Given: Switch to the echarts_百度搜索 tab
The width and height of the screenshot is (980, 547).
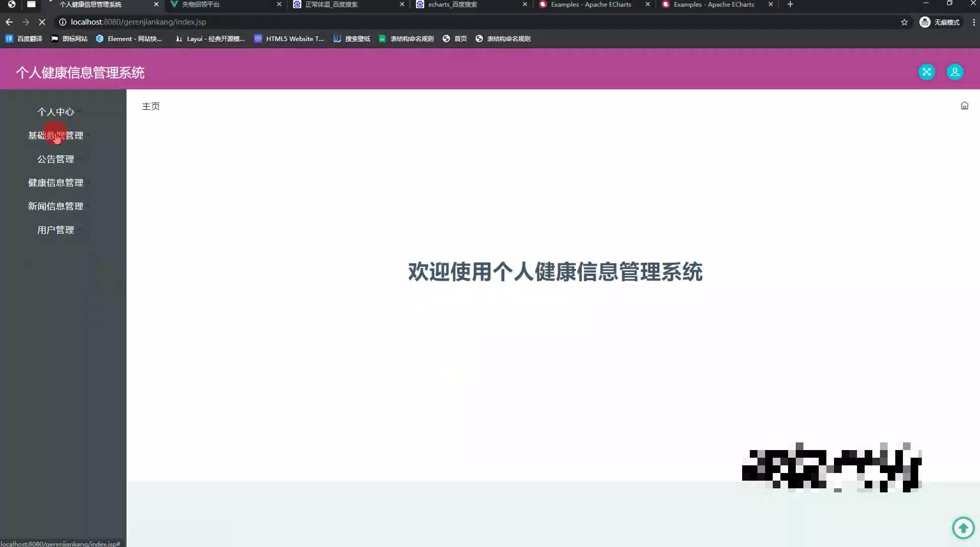Looking at the screenshot, I should 472,5.
